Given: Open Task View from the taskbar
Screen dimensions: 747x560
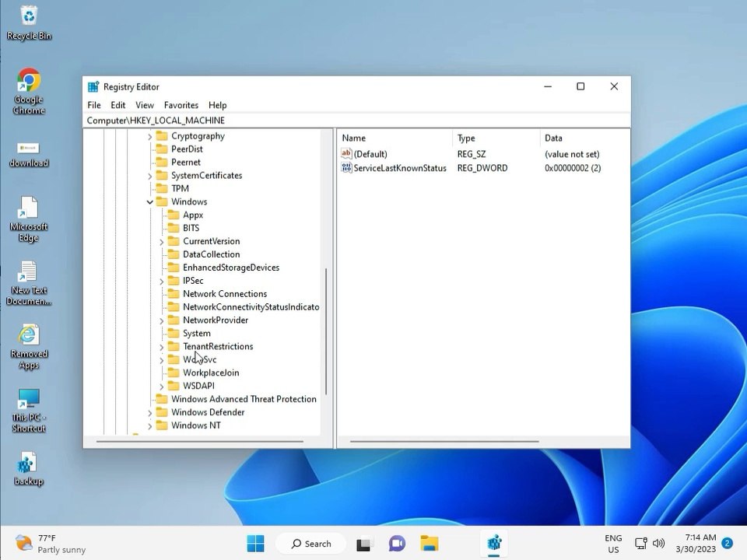Looking at the screenshot, I should coord(364,544).
